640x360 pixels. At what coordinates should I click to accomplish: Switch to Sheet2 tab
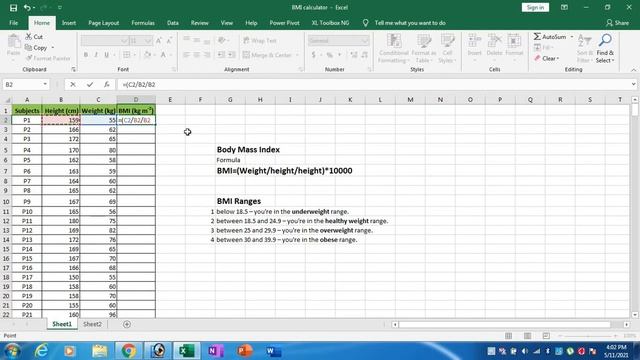point(92,324)
